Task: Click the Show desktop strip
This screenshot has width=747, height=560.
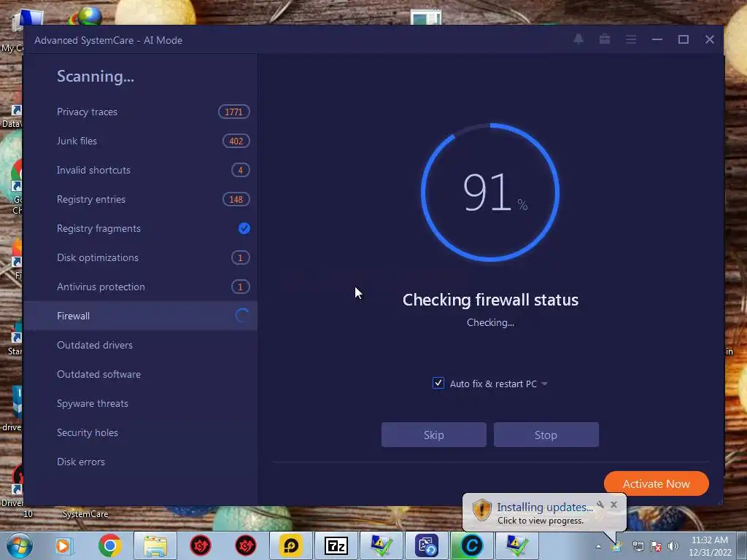Action: click(742, 546)
